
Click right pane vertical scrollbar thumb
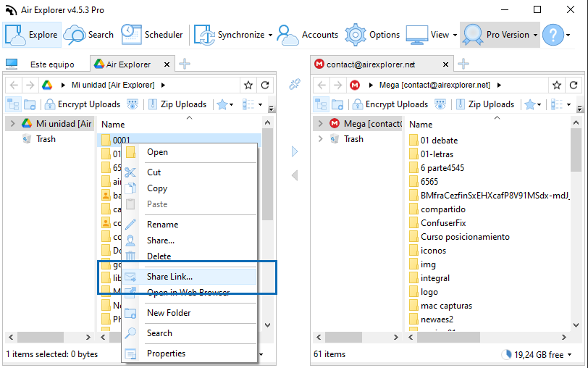point(576,150)
